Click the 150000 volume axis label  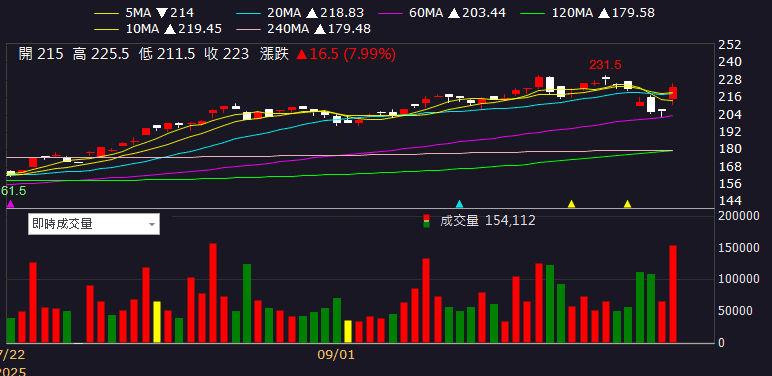click(x=739, y=248)
